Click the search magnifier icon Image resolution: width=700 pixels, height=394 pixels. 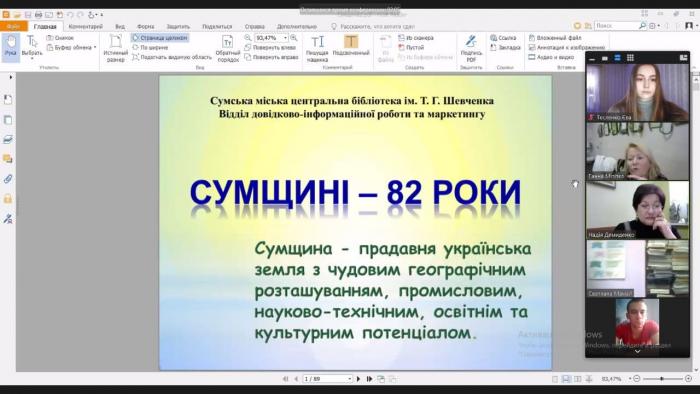(x=642, y=26)
